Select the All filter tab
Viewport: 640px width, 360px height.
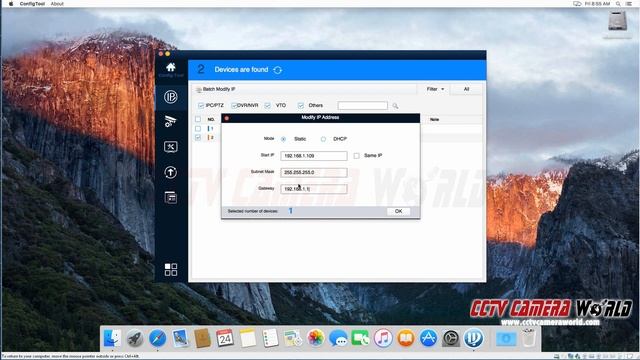coord(466,89)
